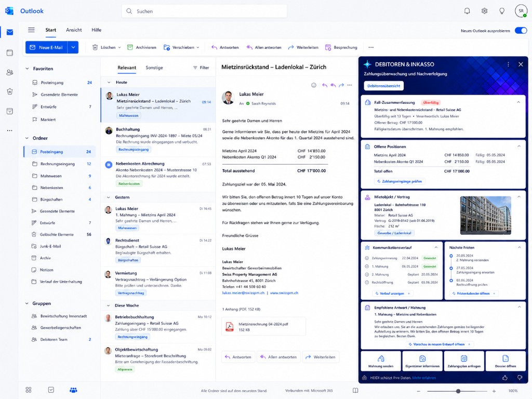Image resolution: width=532 pixels, height=399 pixels.
Task: Open the toolbar more options ellipsis
Action: [371, 47]
